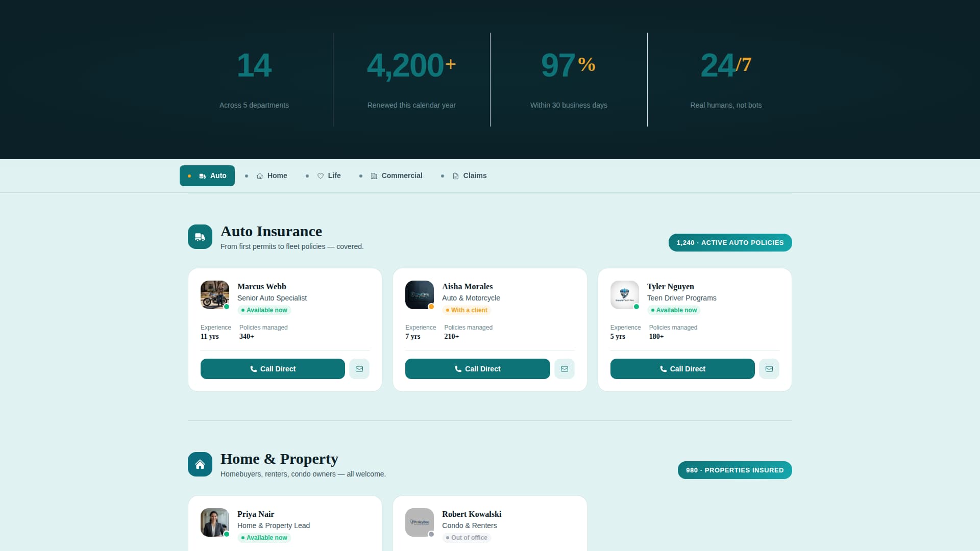Click the Home & Property section heading
Image resolution: width=980 pixels, height=551 pixels.
pyautogui.click(x=279, y=459)
